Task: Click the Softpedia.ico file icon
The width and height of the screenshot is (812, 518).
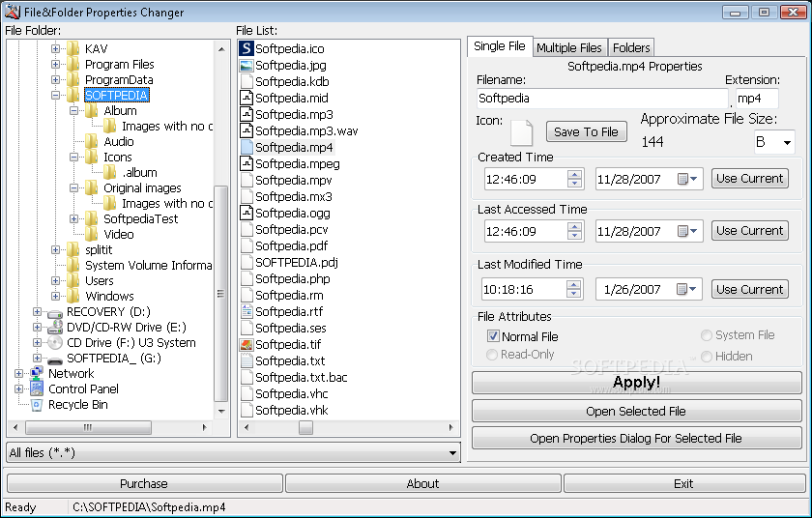Action: [x=246, y=48]
